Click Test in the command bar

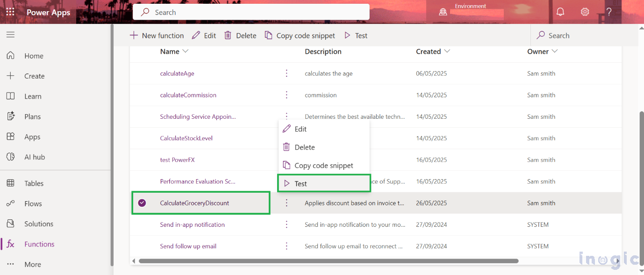click(356, 36)
